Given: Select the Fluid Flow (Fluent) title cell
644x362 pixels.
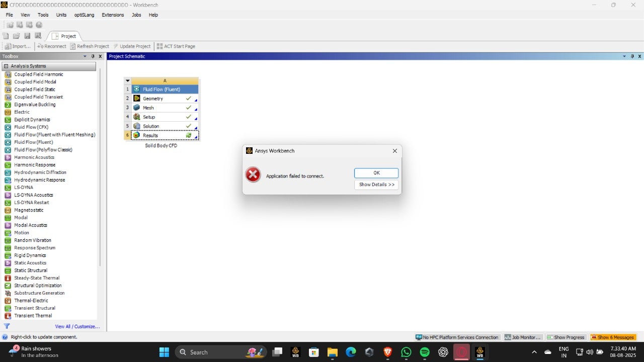Looking at the screenshot, I should coord(165,89).
